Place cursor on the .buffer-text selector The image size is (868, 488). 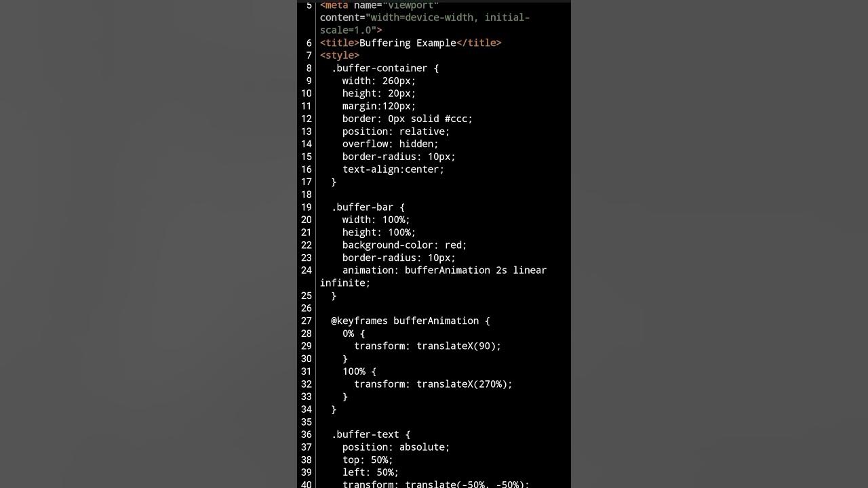[370, 434]
